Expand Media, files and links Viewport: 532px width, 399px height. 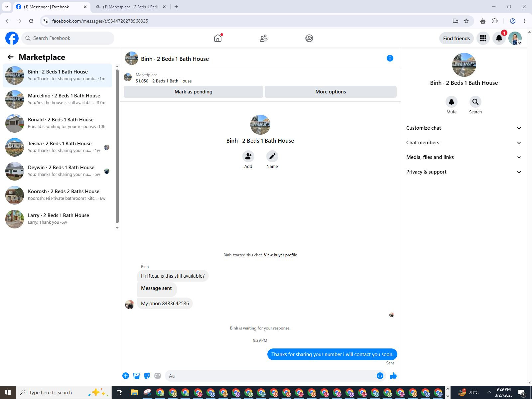pos(464,157)
